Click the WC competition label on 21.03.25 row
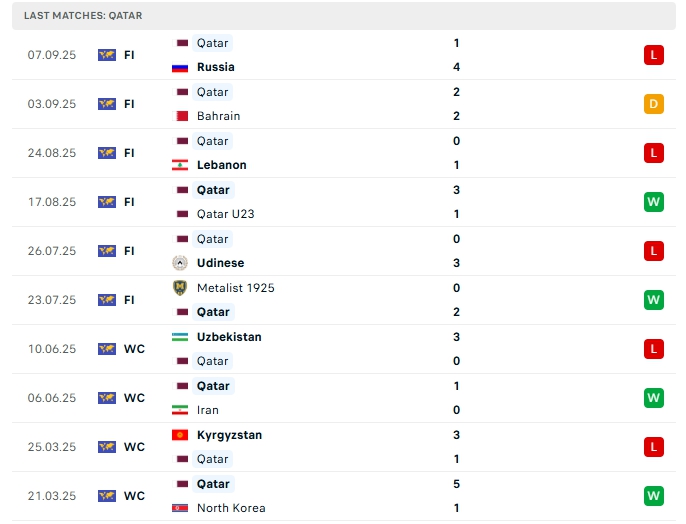This screenshot has height=524, width=686. coord(134,496)
